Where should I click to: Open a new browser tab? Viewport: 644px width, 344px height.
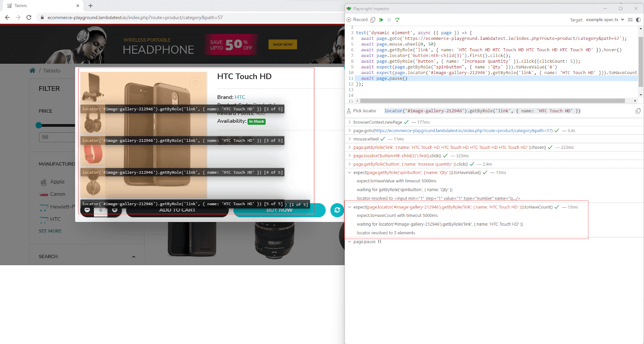(x=91, y=6)
